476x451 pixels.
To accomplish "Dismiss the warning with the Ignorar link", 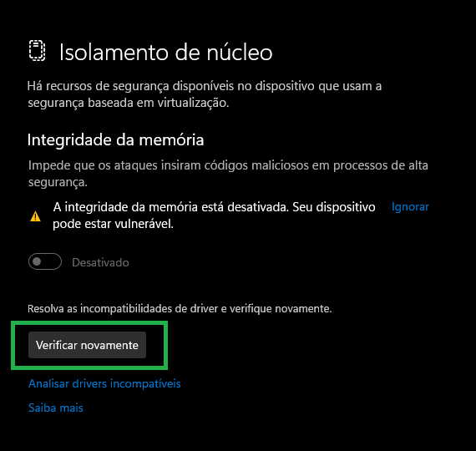I will click(410, 207).
